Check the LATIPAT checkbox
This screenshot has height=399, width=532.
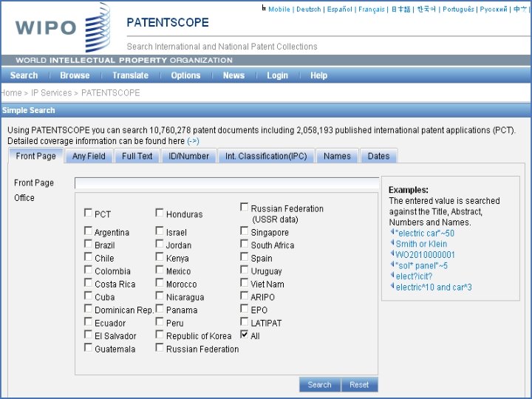coord(245,321)
